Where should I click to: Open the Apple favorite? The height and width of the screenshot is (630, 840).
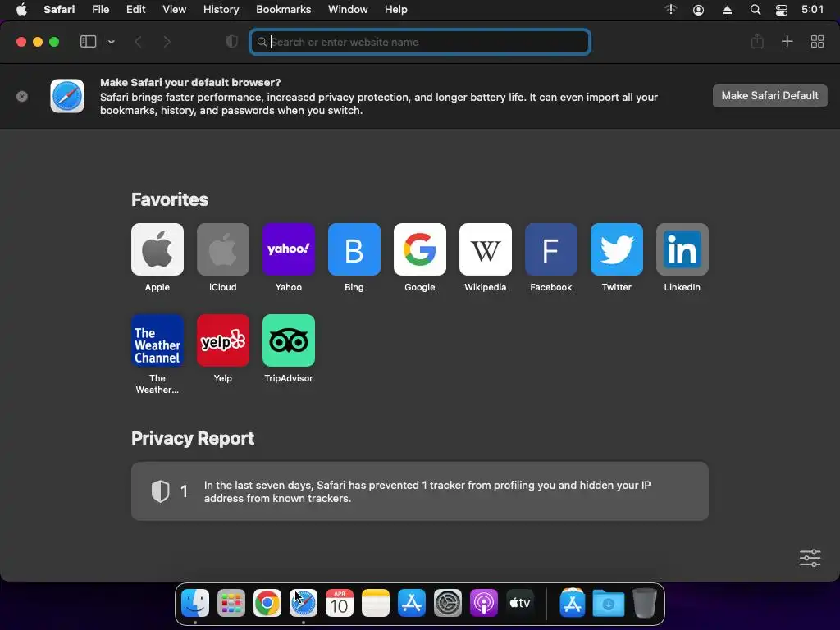157,249
